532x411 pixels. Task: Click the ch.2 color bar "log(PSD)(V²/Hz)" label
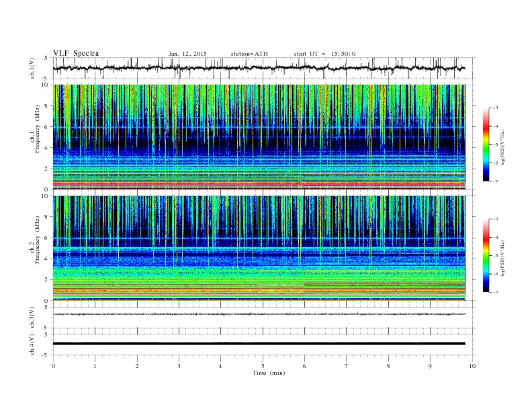click(502, 259)
